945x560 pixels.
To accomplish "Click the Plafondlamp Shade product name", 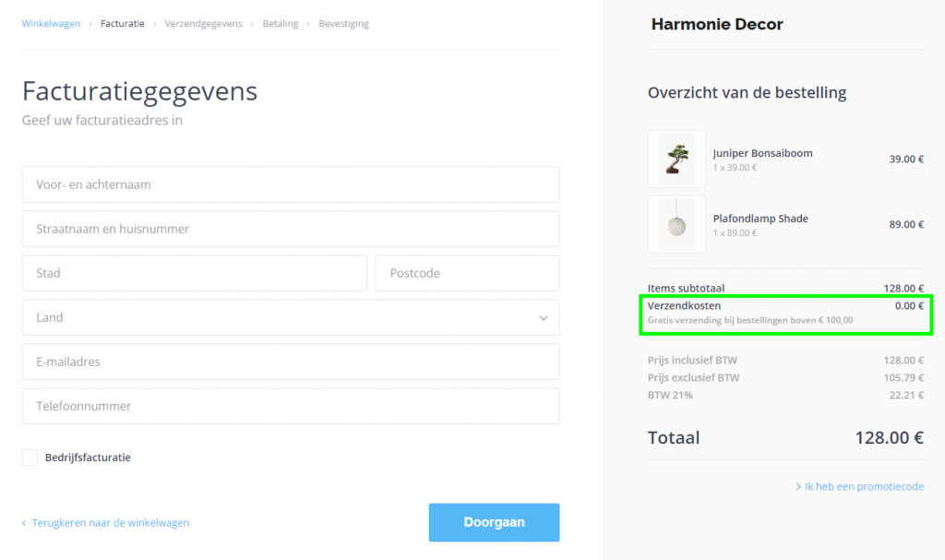I will tap(760, 219).
